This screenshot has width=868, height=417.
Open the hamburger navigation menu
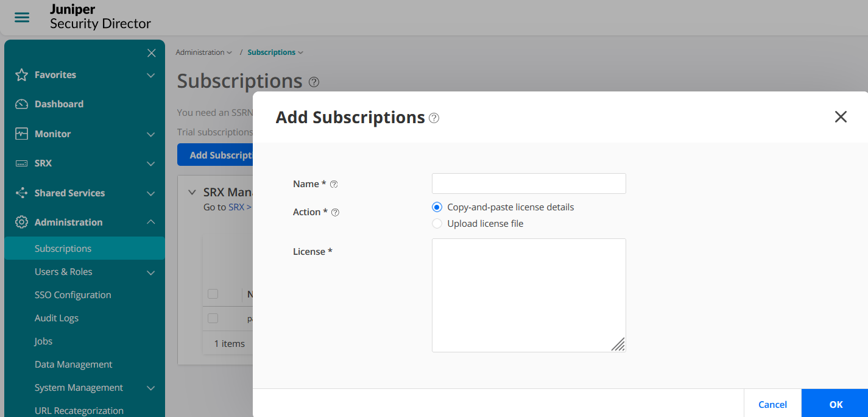(x=22, y=18)
